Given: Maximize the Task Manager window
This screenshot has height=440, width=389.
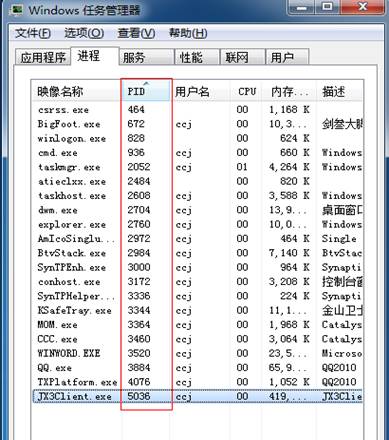Looking at the screenshot, I should [327, 7].
